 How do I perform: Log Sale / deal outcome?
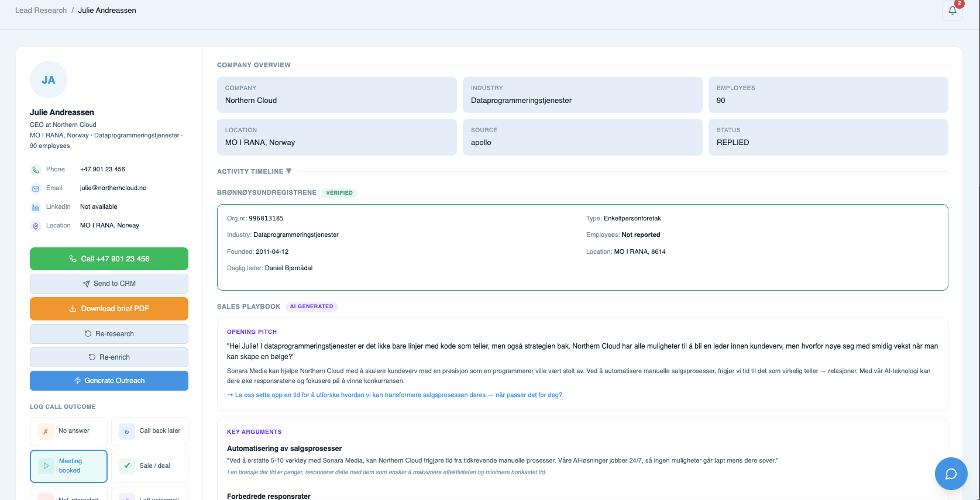click(150, 466)
